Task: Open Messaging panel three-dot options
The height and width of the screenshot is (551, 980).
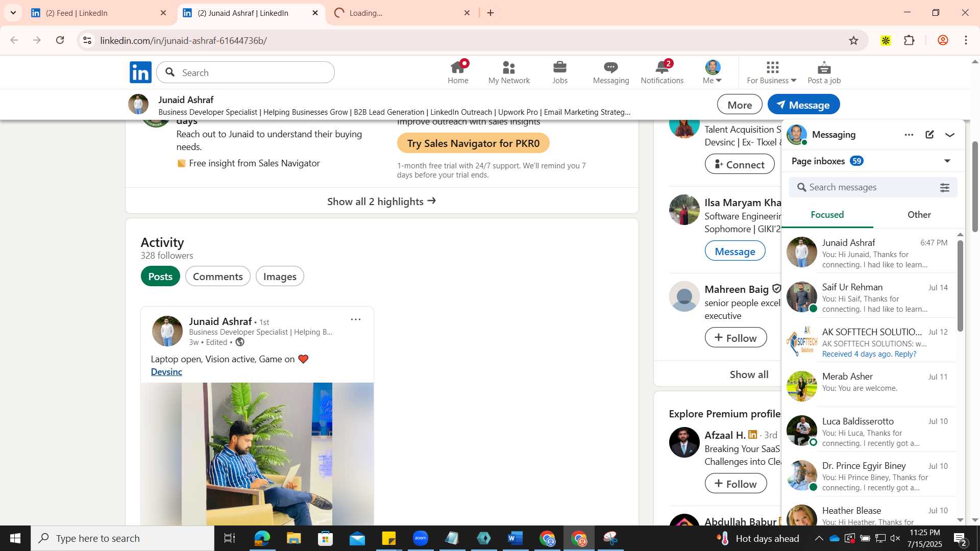Action: coord(909,135)
